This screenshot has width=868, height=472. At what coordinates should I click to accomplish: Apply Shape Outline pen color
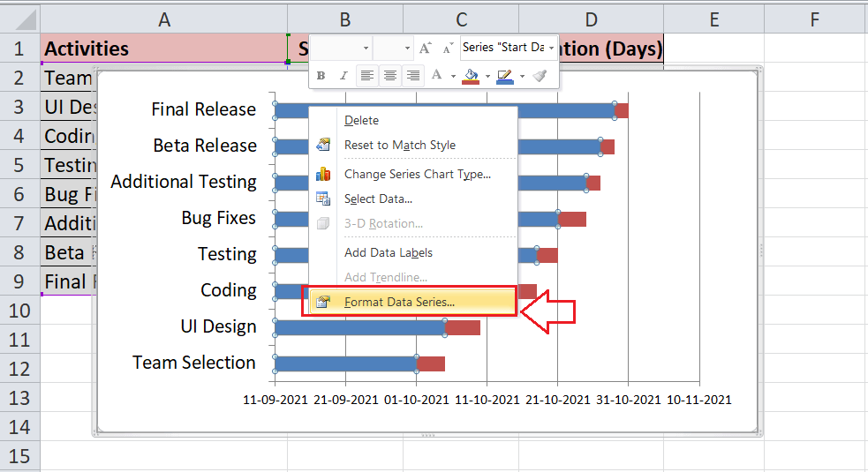[x=505, y=76]
